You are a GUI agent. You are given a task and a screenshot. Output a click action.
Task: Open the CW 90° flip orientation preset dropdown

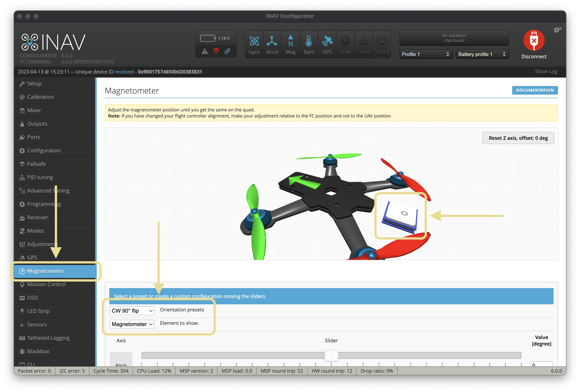[132, 311]
